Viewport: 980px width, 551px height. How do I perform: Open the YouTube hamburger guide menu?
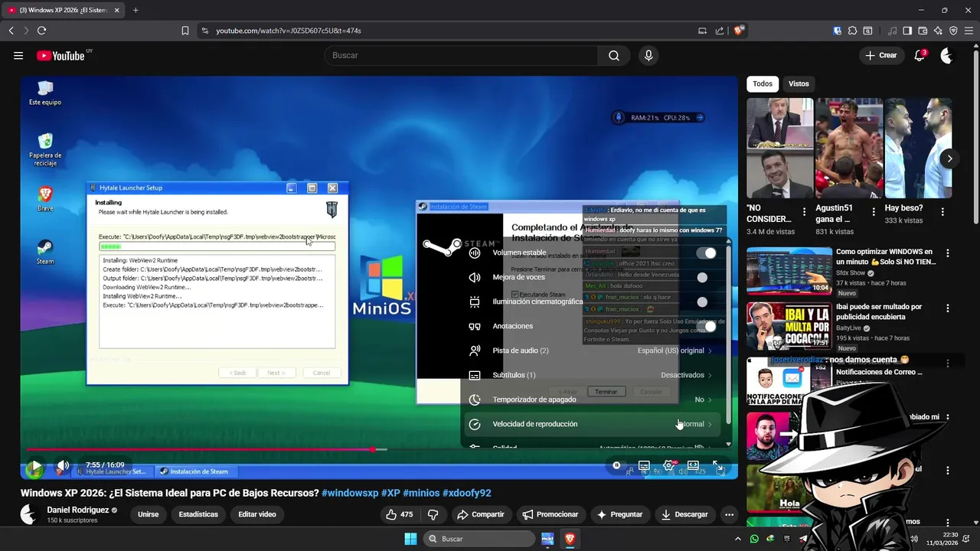point(18,55)
